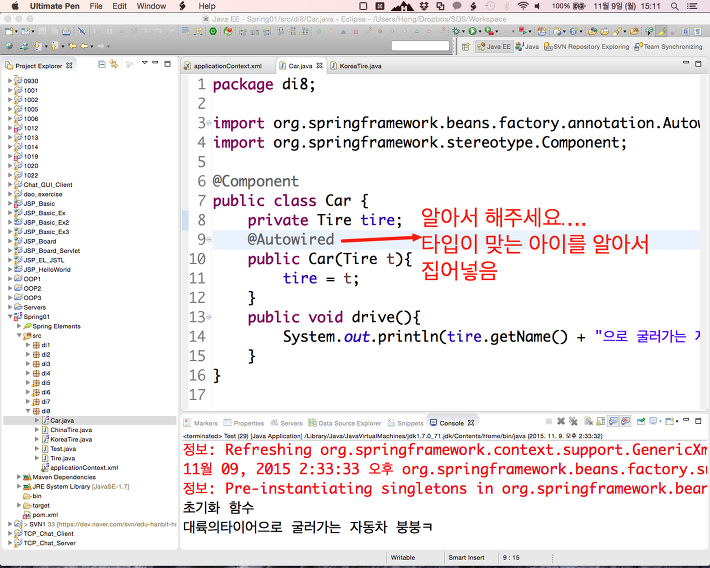Toggle Show Console on standard error change
The width and height of the screenshot is (710, 568).
(x=626, y=421)
